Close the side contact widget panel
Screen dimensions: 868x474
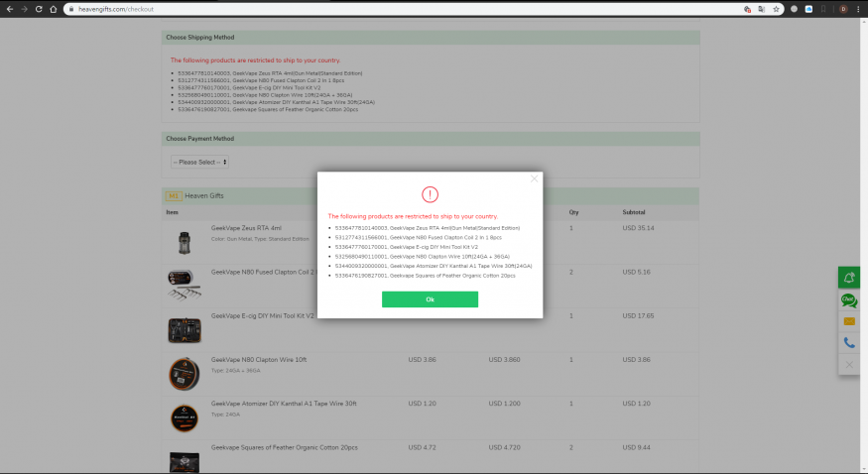(x=849, y=365)
